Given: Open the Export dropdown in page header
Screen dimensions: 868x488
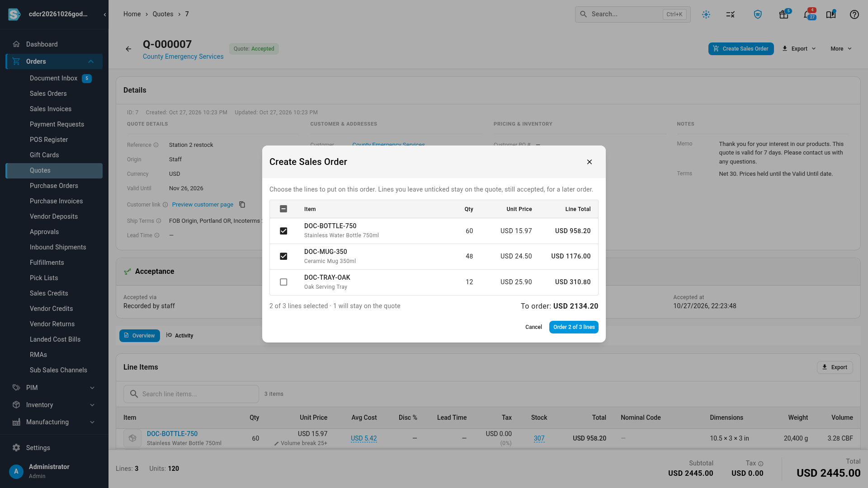Looking at the screenshot, I should [799, 49].
